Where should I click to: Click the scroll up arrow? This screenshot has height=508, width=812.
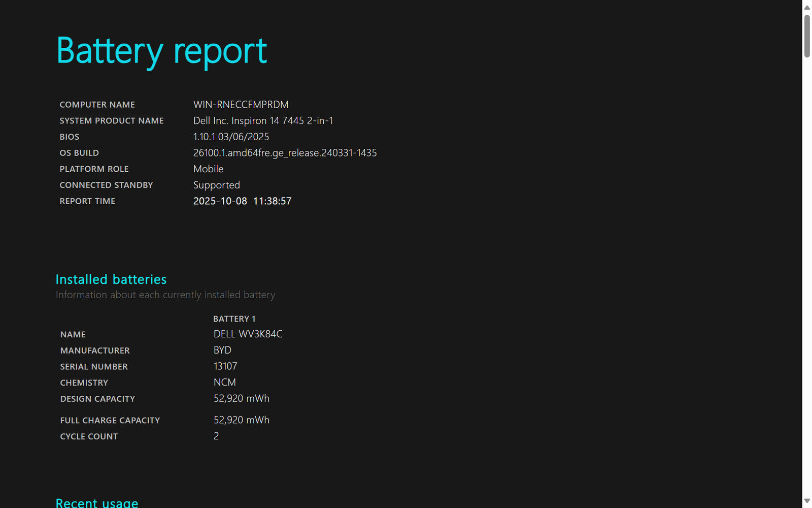[807, 7]
